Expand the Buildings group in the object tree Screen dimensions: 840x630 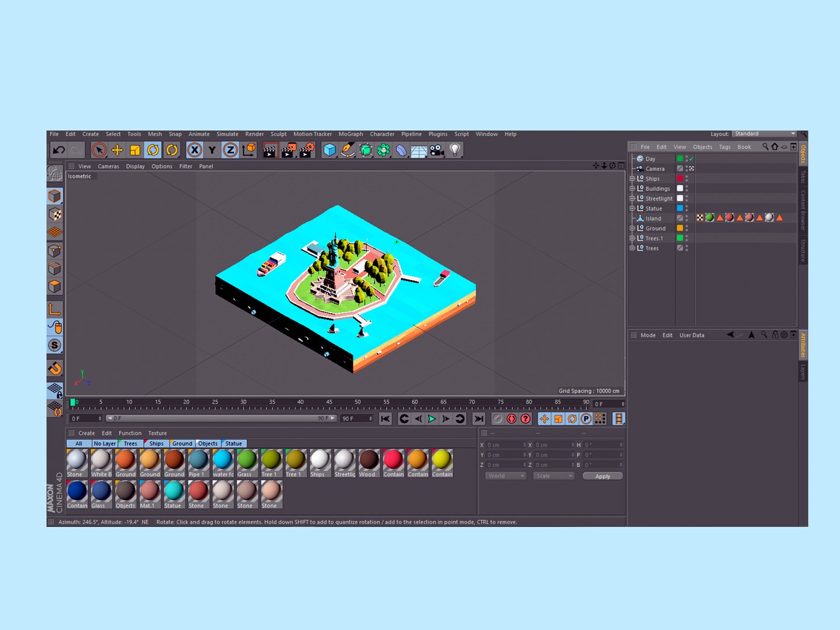(632, 188)
